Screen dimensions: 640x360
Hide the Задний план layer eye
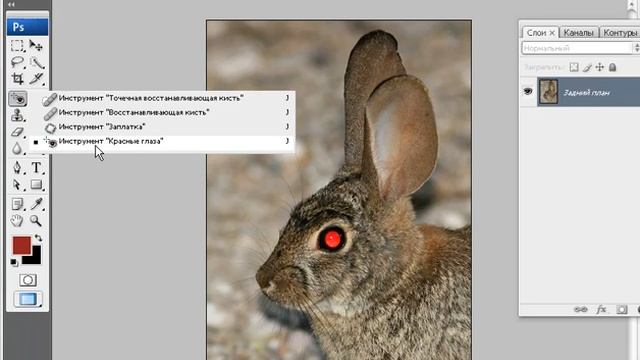tap(528, 91)
